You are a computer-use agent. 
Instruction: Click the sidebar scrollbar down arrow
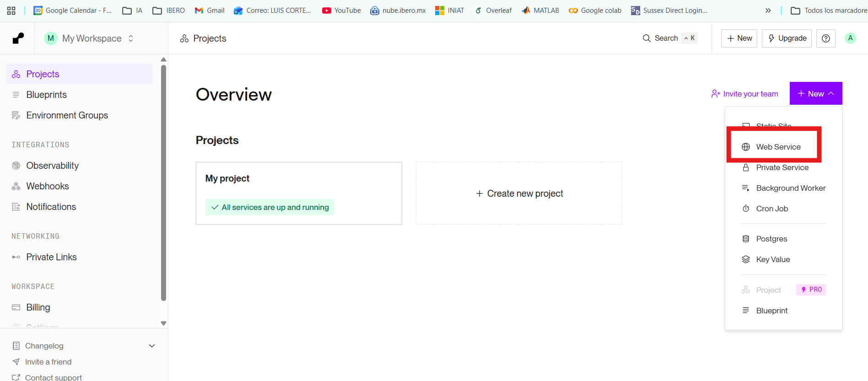(x=163, y=323)
